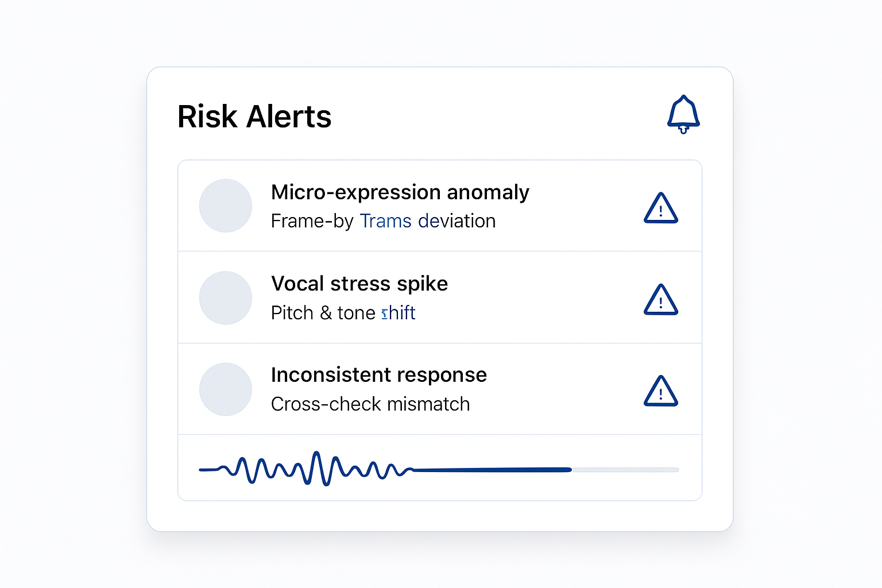Click the unfilled gray end of progress track

[x=625, y=470]
